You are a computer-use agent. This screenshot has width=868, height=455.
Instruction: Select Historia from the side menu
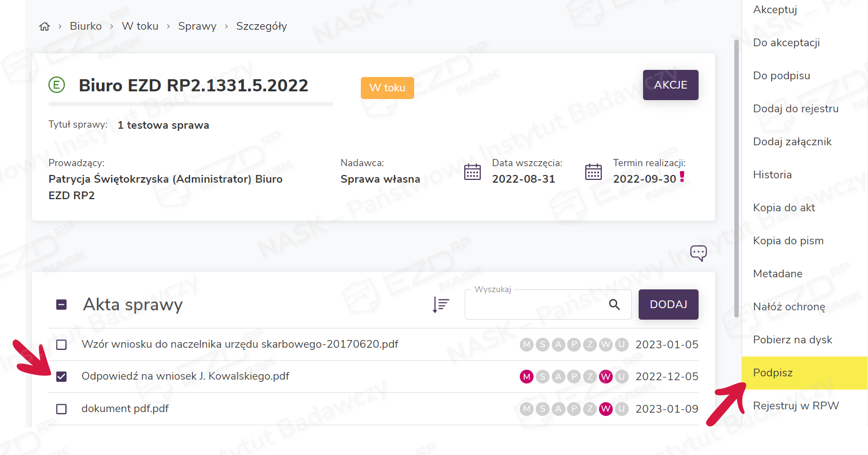pos(772,175)
